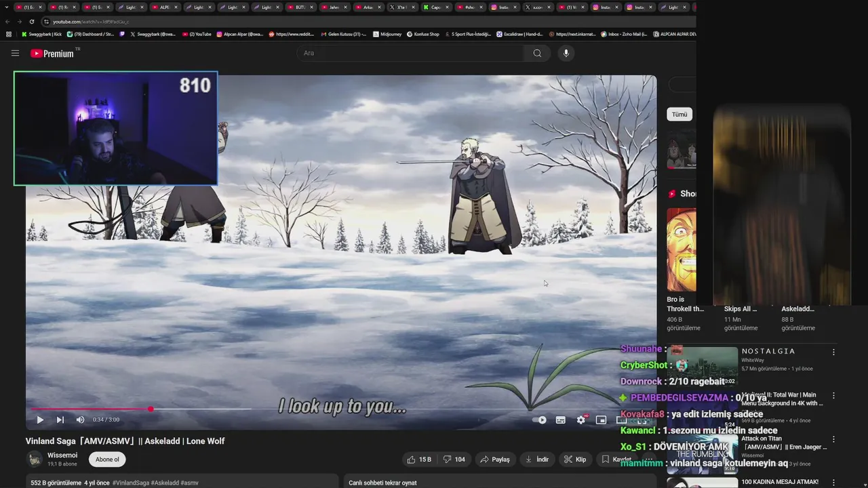Click the magnifier search button

tap(537, 53)
